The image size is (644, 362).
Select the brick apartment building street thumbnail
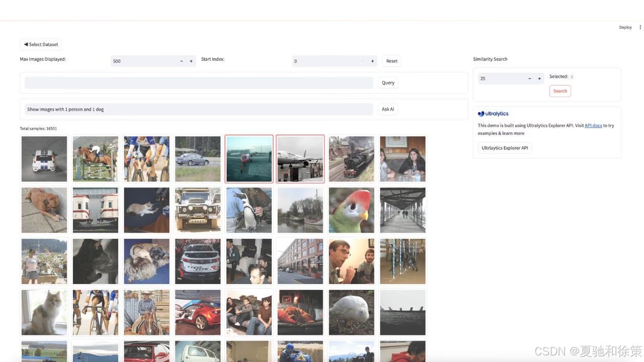click(x=300, y=261)
